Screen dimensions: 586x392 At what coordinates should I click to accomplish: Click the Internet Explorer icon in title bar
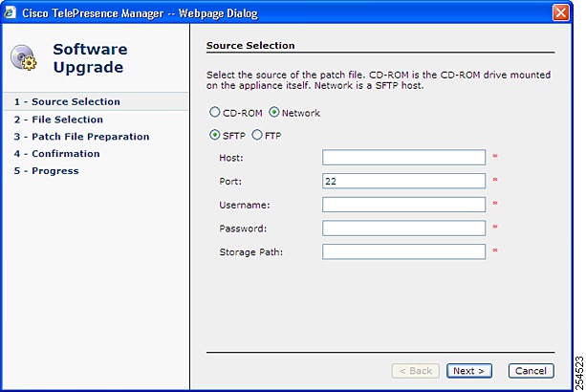pos(10,12)
